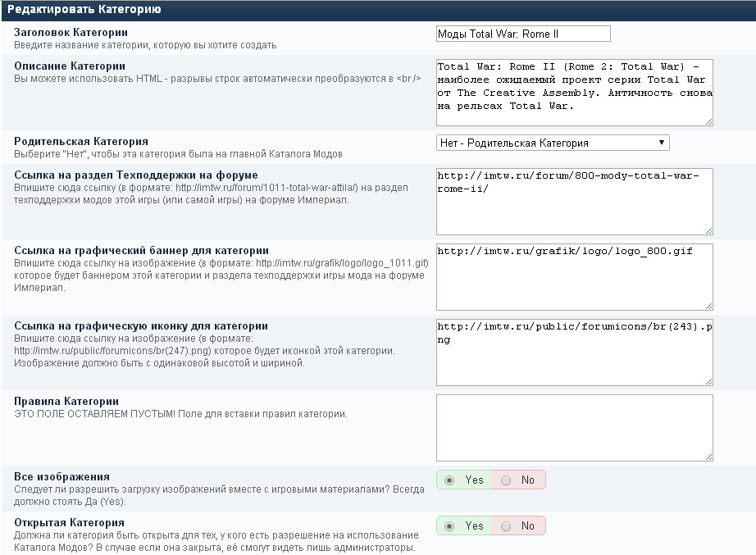Select No for "Открытая Категория"
756x555 pixels.
point(506,526)
